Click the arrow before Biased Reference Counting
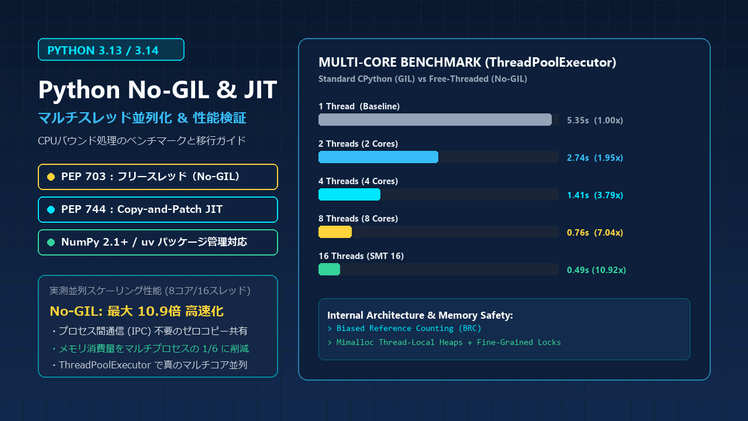Viewport: 748px width, 421px height. tap(330, 329)
